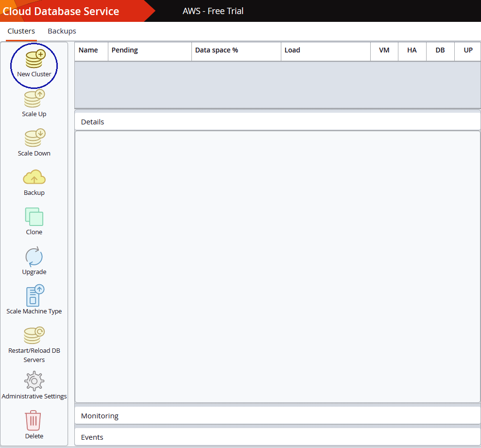Open Administrative Settings gear icon
The image size is (481, 448).
pyautogui.click(x=34, y=381)
